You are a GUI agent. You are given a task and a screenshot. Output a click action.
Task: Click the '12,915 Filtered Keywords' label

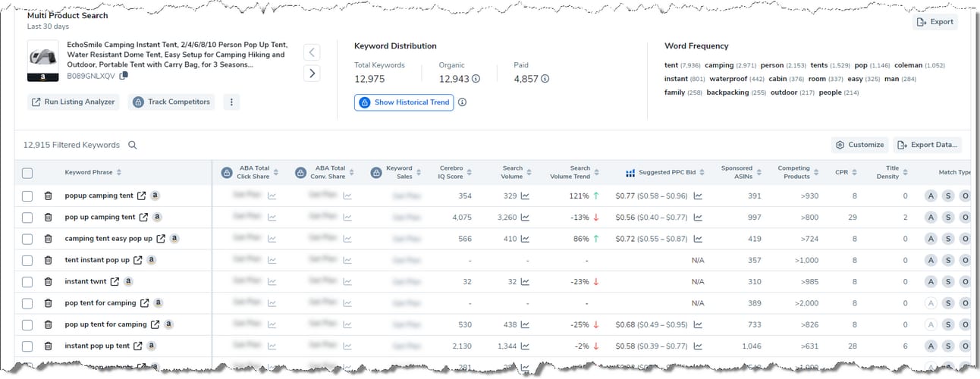(x=71, y=145)
